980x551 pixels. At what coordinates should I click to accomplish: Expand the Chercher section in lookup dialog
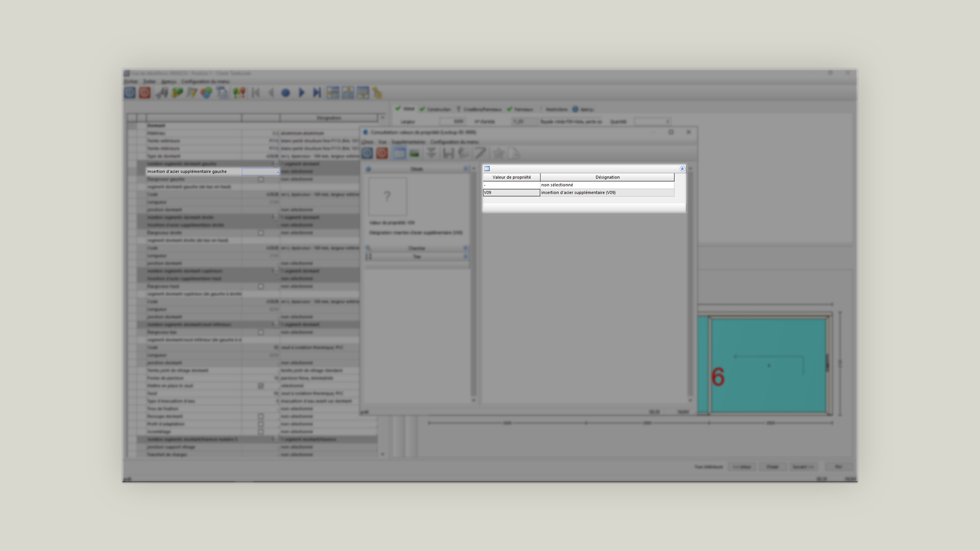pos(416,248)
